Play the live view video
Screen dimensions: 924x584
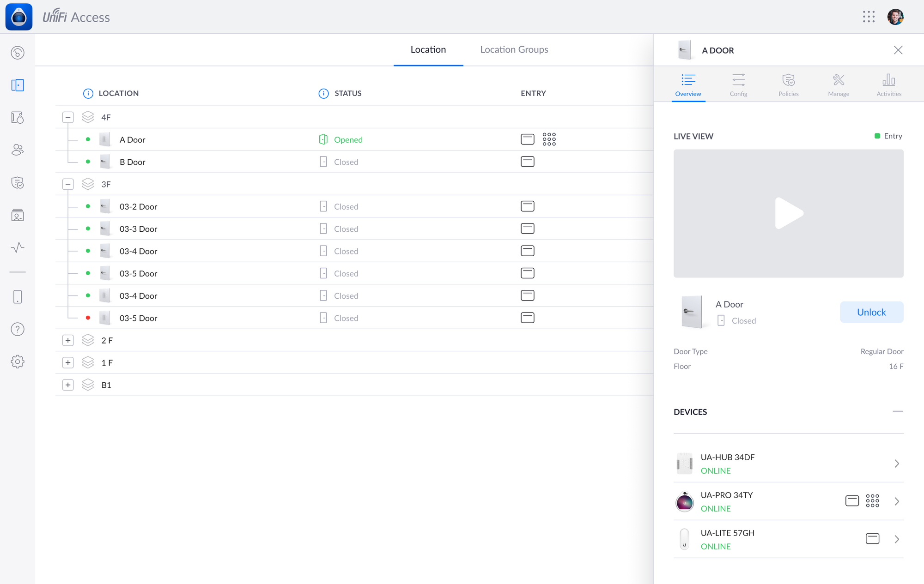(x=788, y=213)
